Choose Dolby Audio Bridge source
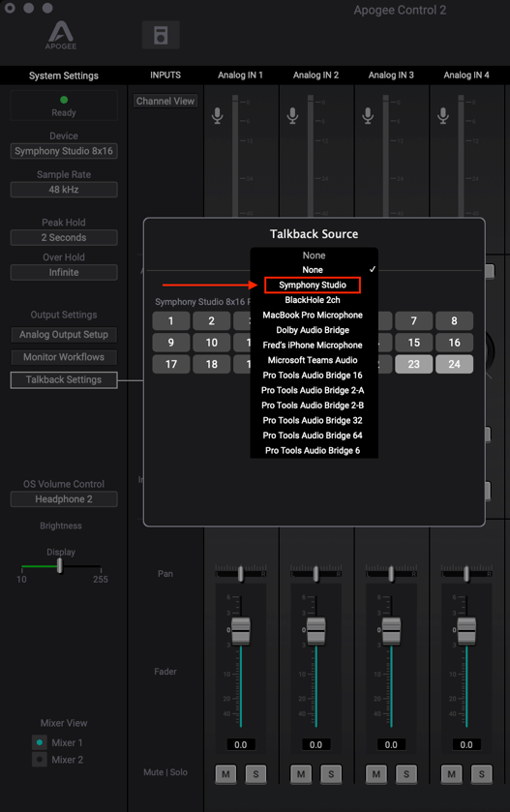Image resolution: width=510 pixels, height=812 pixels. (x=314, y=330)
